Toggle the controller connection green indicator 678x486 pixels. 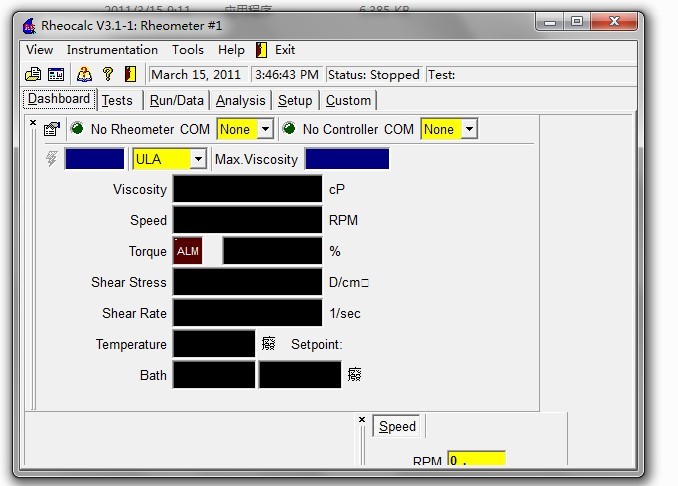[x=289, y=128]
